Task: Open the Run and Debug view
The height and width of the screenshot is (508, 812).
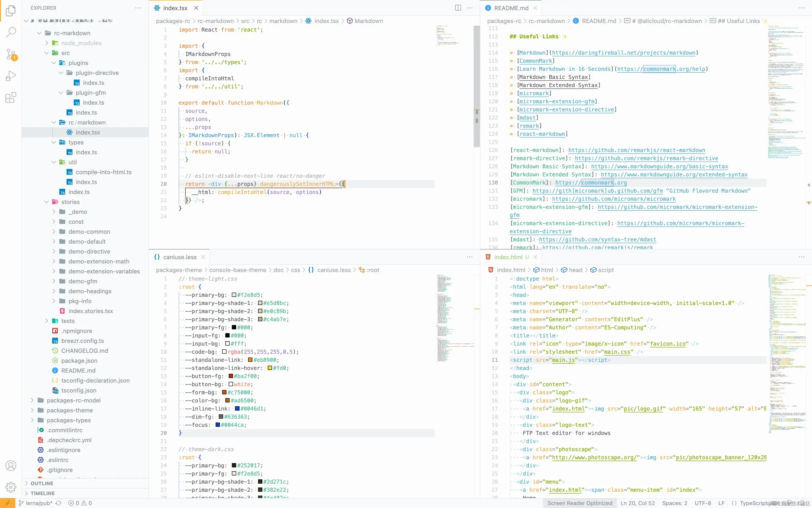Action: [x=11, y=76]
